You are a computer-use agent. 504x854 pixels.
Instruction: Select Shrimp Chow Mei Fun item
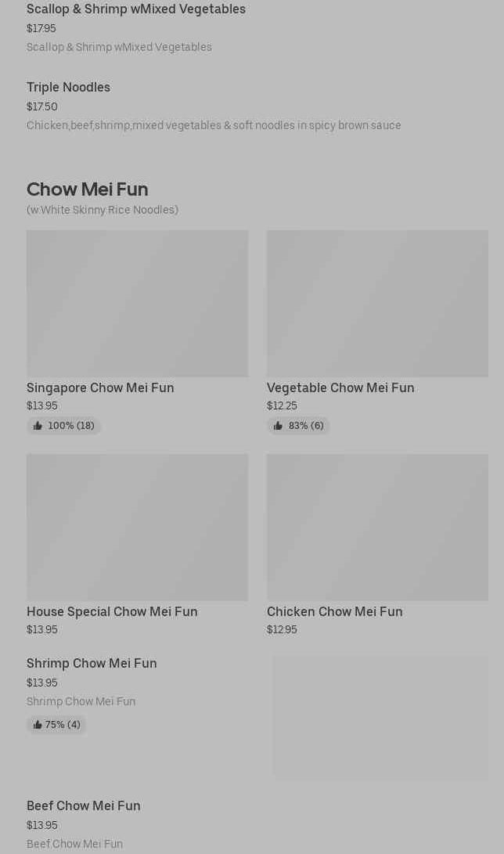tap(92, 663)
